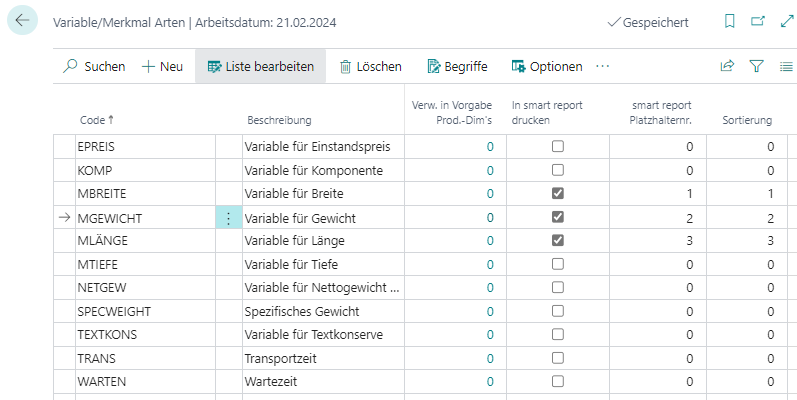Uncheck smart report checkbox for MBREITE
Viewport: 797px width, 400px height.
[558, 193]
